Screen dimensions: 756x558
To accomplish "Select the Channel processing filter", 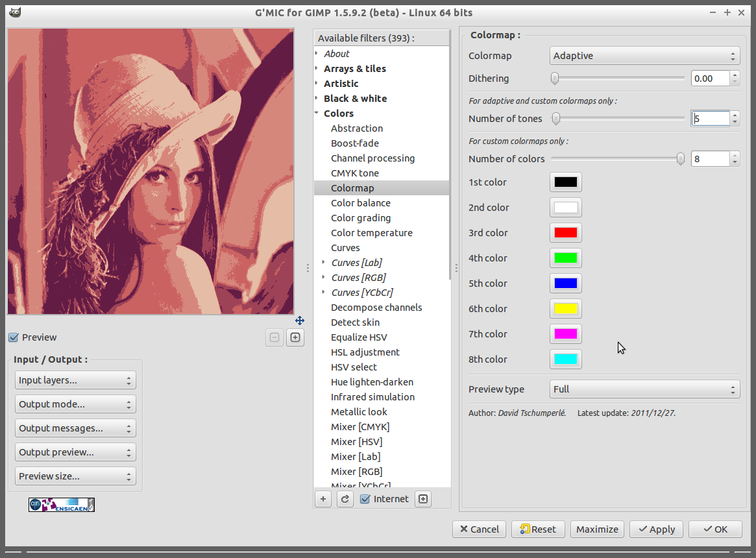I will (372, 158).
